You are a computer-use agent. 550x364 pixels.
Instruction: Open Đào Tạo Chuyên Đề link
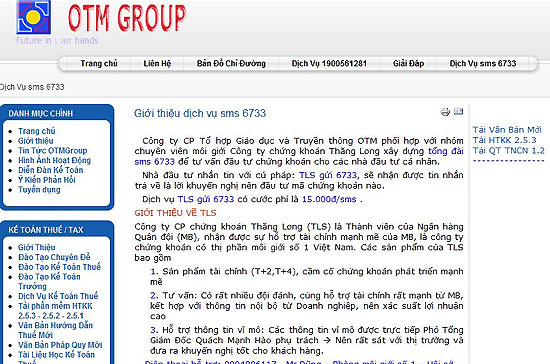pyautogui.click(x=54, y=257)
